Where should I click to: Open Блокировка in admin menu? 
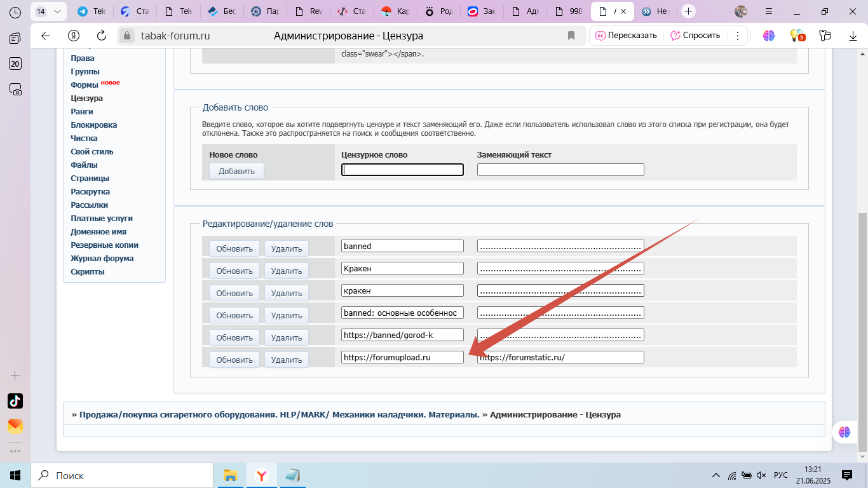[x=94, y=125]
